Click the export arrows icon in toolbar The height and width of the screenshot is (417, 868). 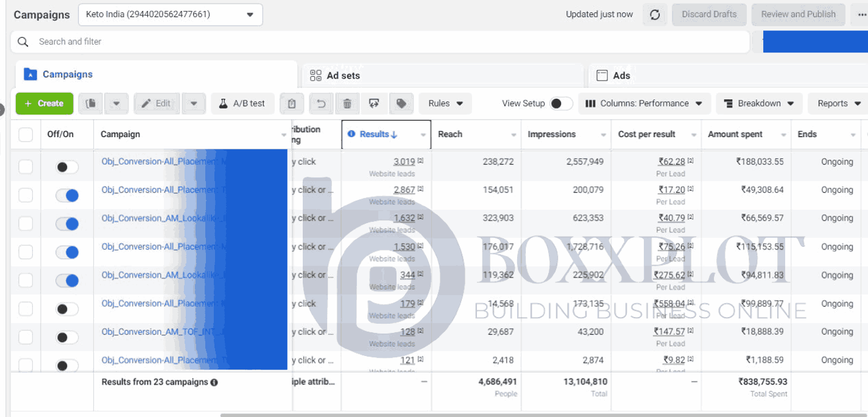click(x=374, y=104)
